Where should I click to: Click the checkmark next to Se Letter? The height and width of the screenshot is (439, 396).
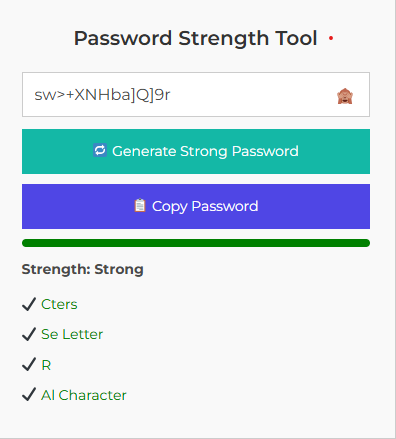tap(29, 334)
